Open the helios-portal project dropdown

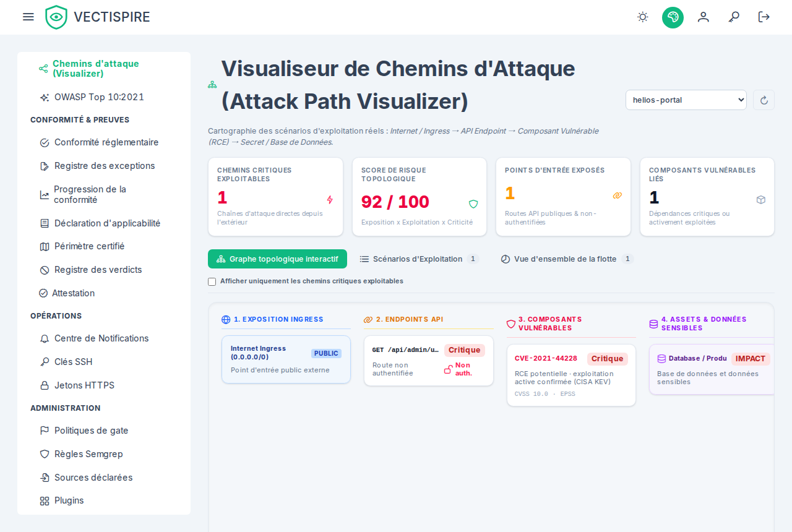(x=686, y=100)
